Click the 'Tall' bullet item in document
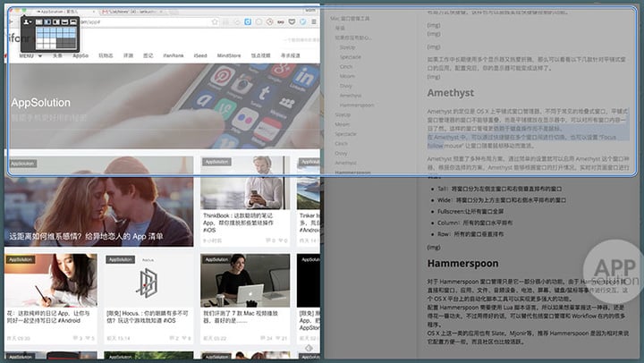 coord(499,189)
